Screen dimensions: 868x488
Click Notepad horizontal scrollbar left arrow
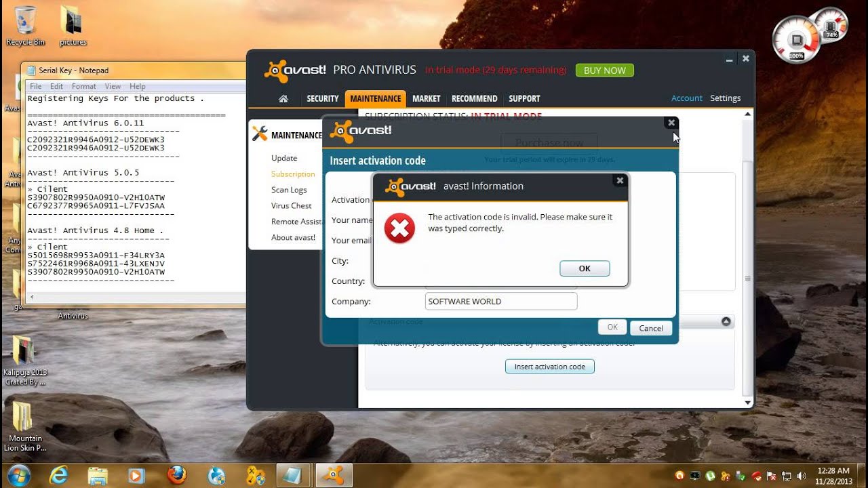[x=31, y=297]
